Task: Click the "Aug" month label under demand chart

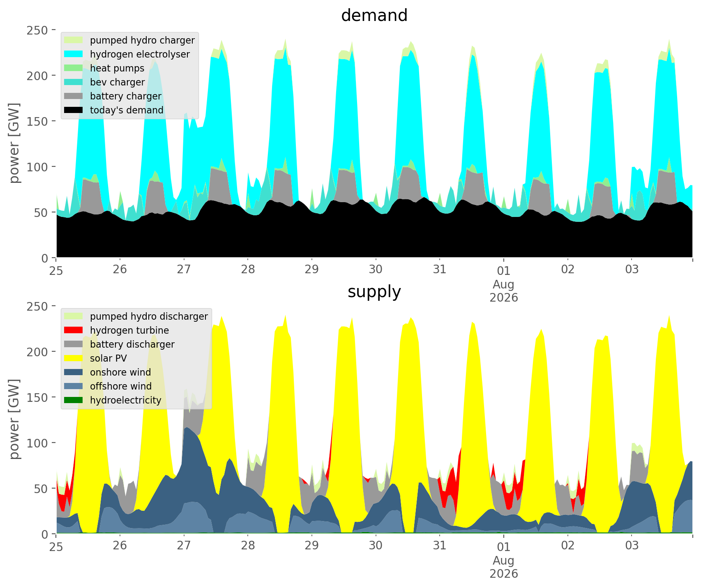Action: point(504,284)
